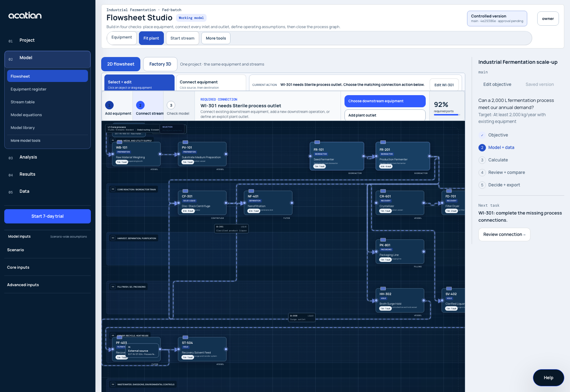Click the 92% required ports progress bar
570x392 pixels.
(x=447, y=115)
